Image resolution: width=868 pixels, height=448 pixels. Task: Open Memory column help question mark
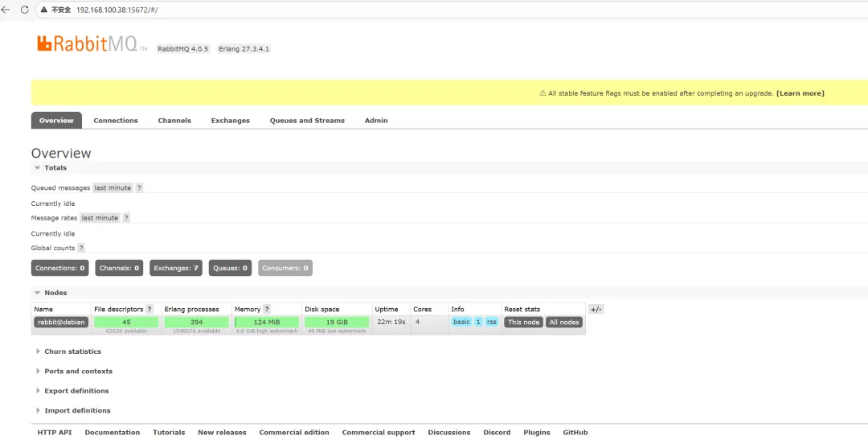(x=267, y=310)
